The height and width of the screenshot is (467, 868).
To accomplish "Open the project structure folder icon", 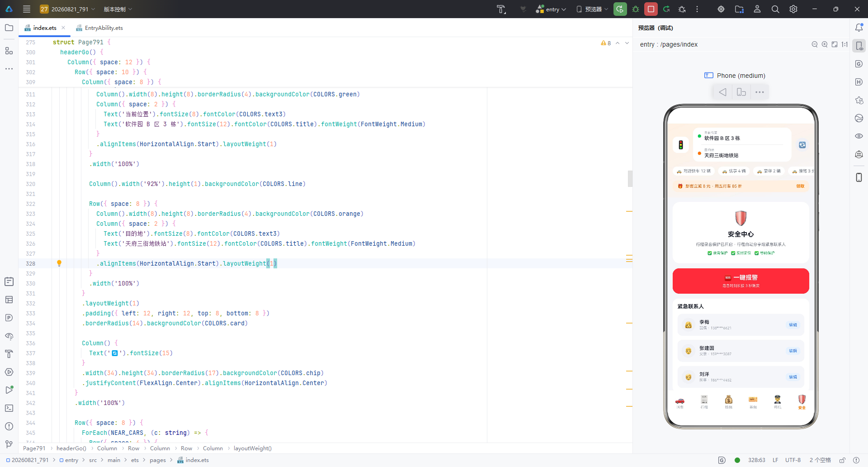I will [739, 9].
